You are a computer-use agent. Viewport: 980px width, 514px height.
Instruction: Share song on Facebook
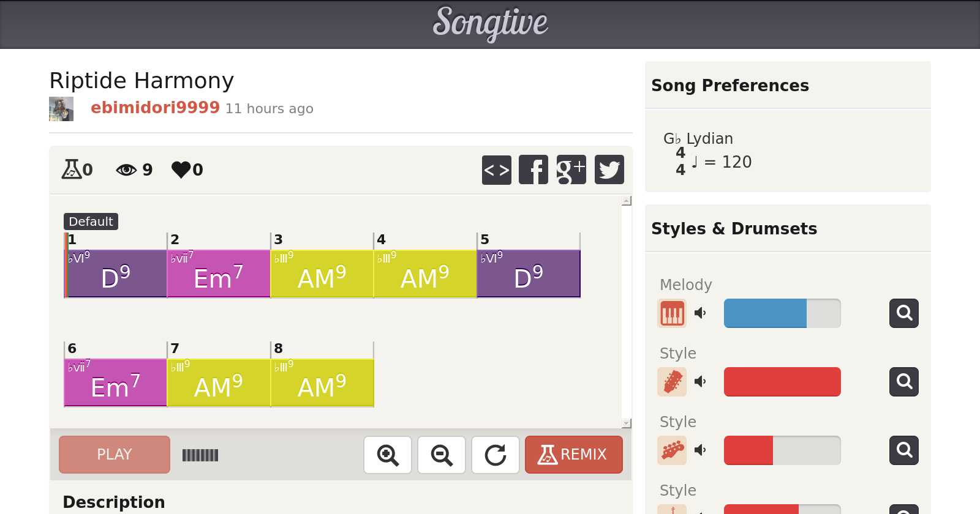[x=533, y=169]
